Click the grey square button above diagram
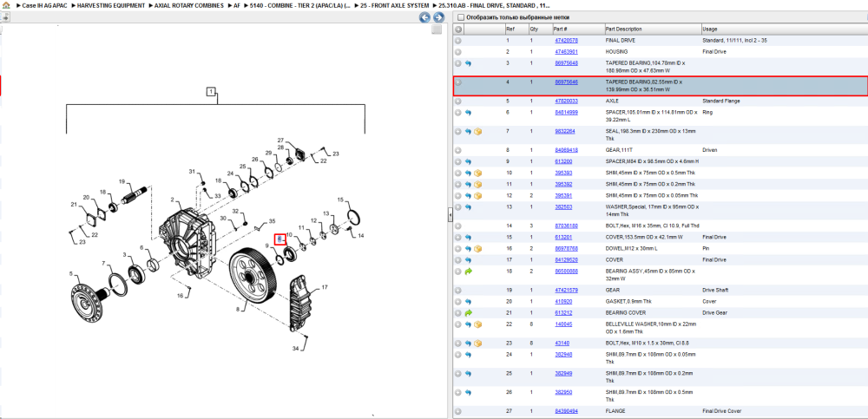 (x=437, y=29)
